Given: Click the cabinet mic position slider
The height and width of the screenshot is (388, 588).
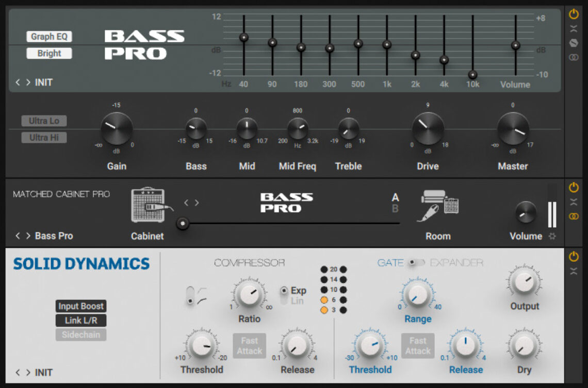Looking at the screenshot, I should [x=183, y=223].
